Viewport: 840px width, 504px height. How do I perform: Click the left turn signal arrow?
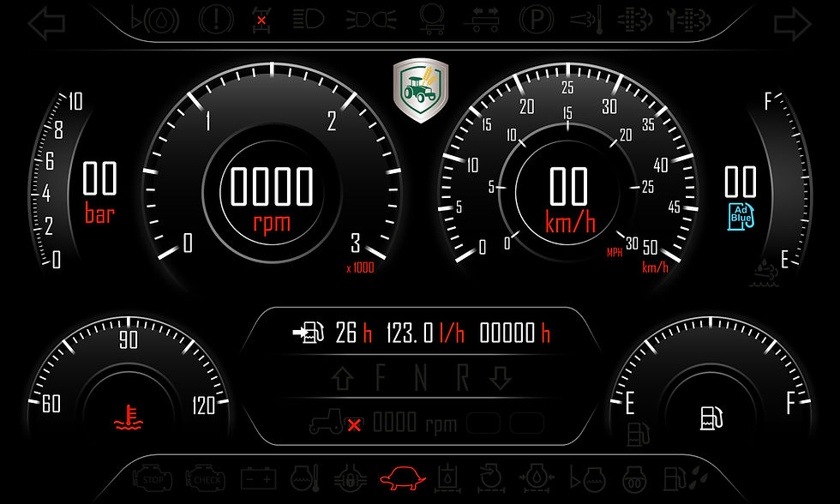tap(47, 23)
